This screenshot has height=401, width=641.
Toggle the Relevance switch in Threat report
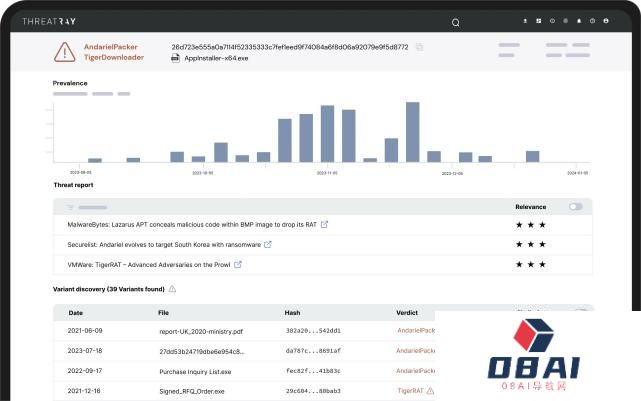coord(575,206)
